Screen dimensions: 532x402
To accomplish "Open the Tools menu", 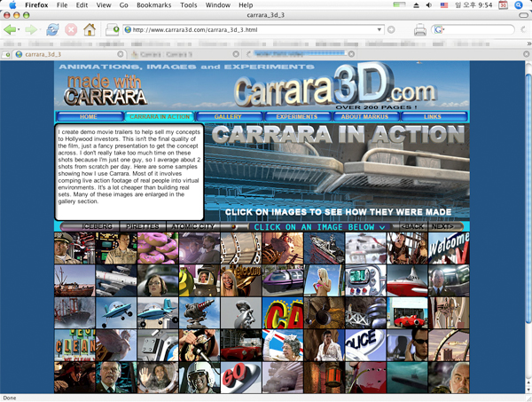I will (188, 5).
